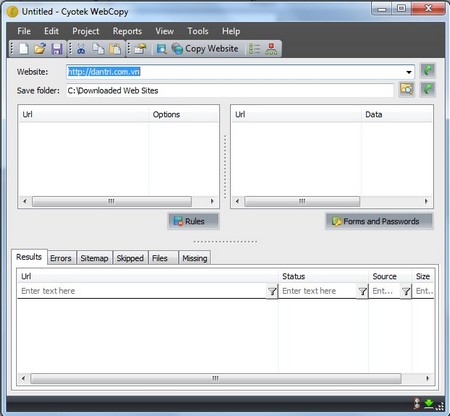Click the Size filter text box
450x416 pixels.
click(424, 291)
